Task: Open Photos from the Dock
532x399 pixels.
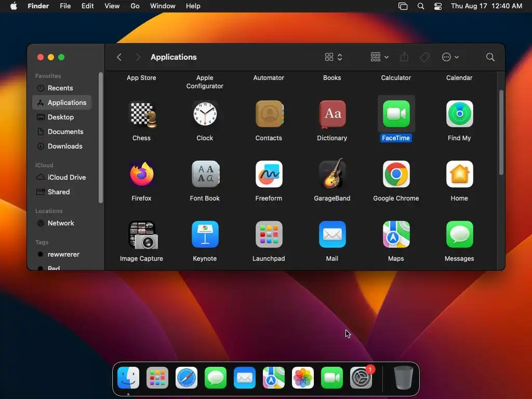Action: tap(303, 378)
